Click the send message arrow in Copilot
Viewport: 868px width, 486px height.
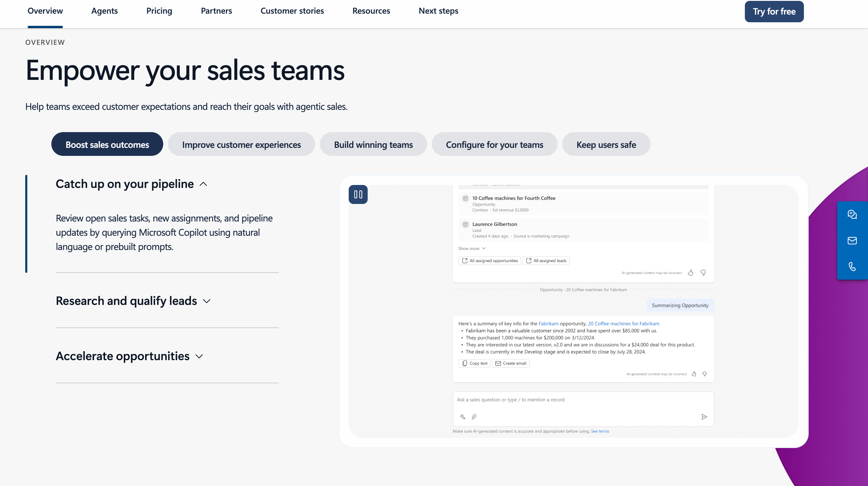[x=704, y=417]
